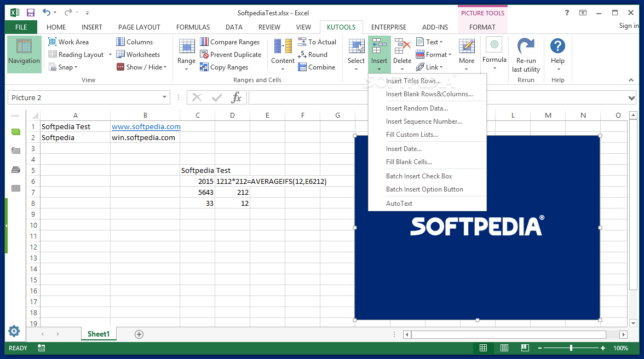
Task: Switch to Page Break Preview in status bar
Action: point(525,348)
